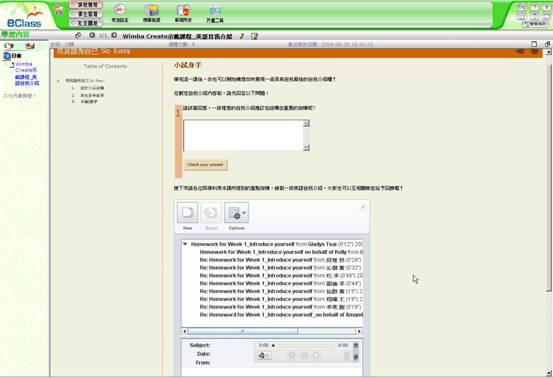
Task: Select the message on behalf of Kelly
Action: [281, 252]
